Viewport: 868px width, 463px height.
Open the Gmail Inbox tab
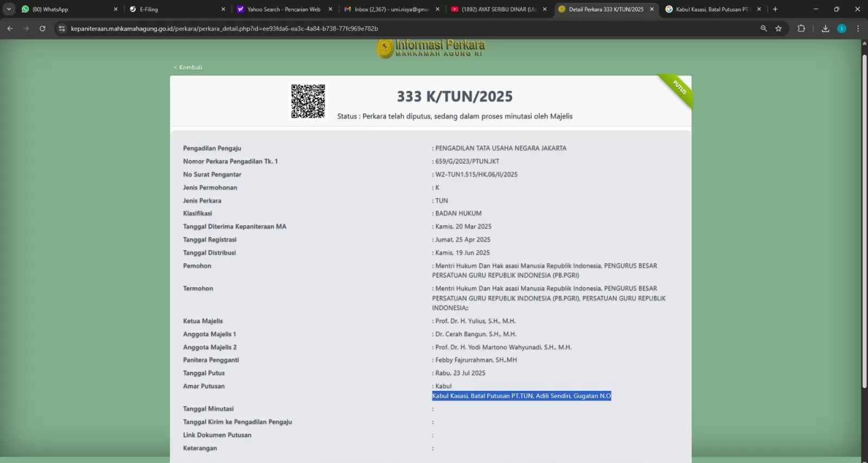[x=388, y=9]
